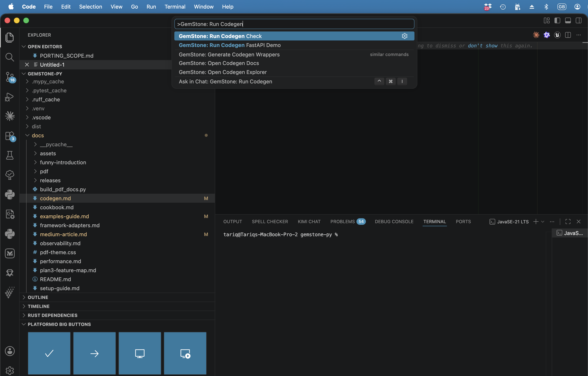Switch to the PORTS tab
588x376 pixels.
tap(463, 222)
